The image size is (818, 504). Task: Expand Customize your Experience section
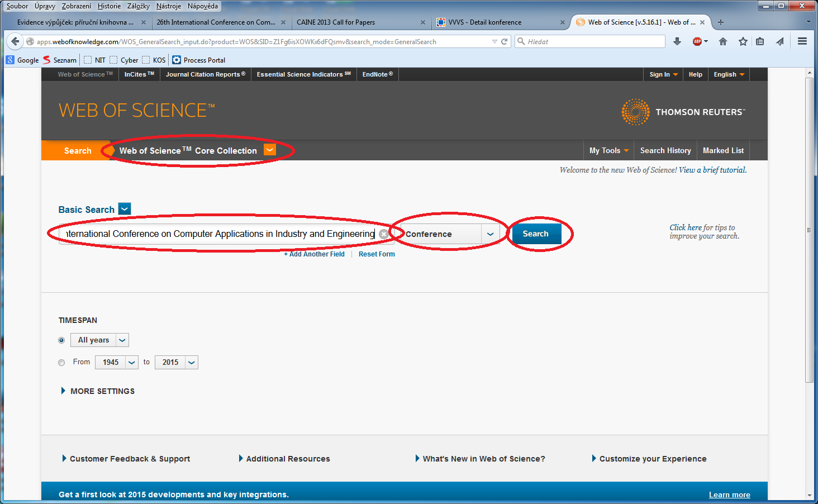(649, 459)
